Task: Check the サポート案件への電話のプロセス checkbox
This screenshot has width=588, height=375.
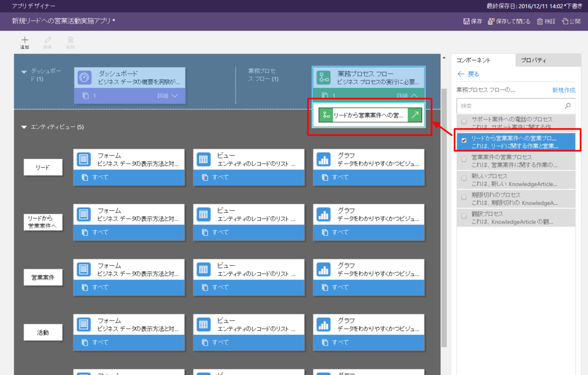Action: (x=464, y=122)
